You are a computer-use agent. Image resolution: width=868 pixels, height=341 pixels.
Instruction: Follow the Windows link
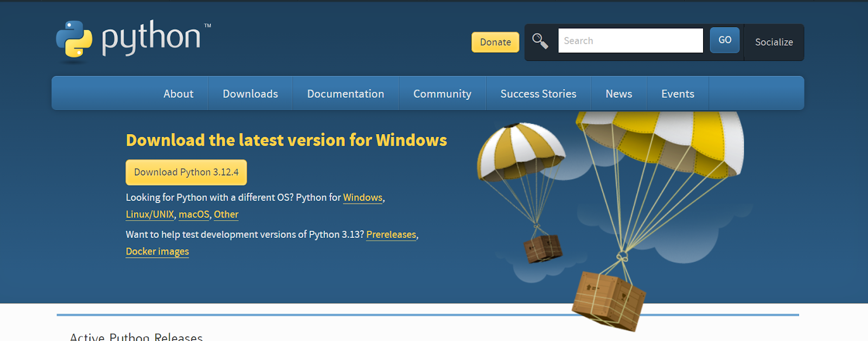363,198
